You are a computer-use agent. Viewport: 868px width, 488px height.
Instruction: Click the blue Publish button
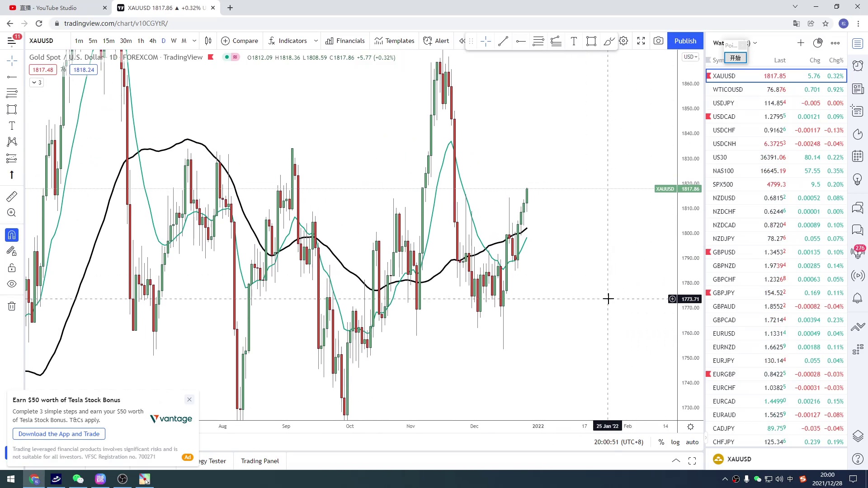tap(685, 41)
